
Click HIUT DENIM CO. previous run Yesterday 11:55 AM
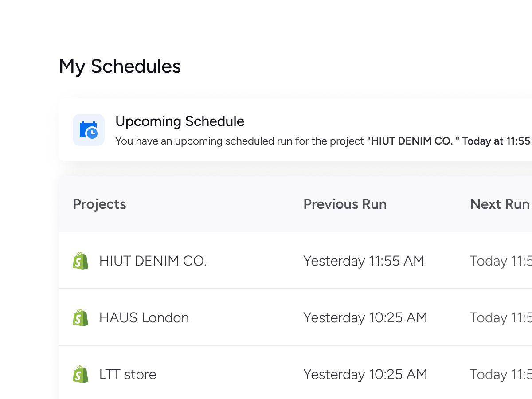coord(364,261)
